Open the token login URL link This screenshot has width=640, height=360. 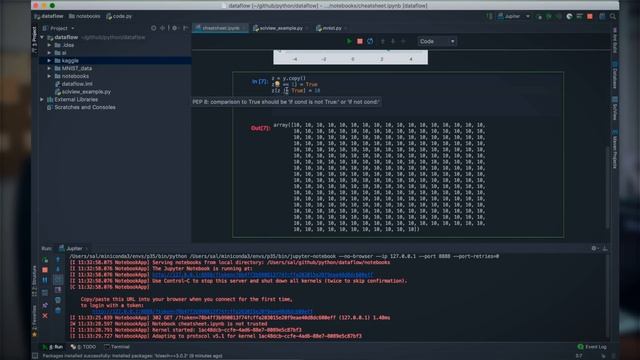202,311
